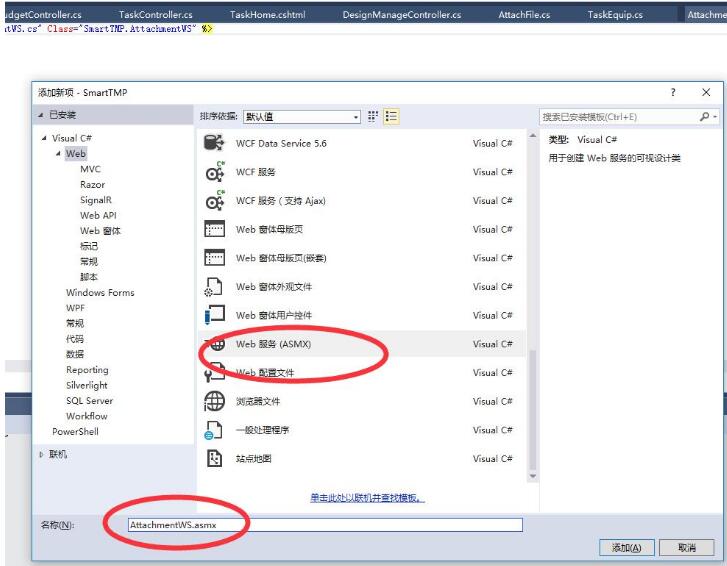
Task: Click the 一般处理程序 icon
Action: pos(214,430)
